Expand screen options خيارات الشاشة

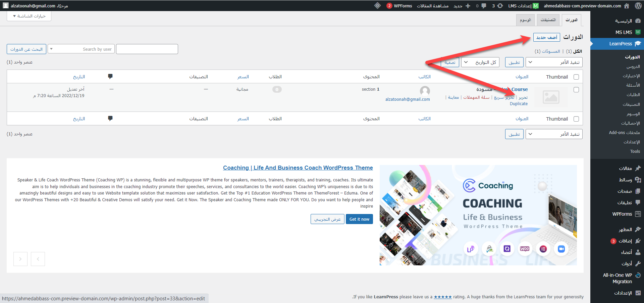[x=29, y=16]
